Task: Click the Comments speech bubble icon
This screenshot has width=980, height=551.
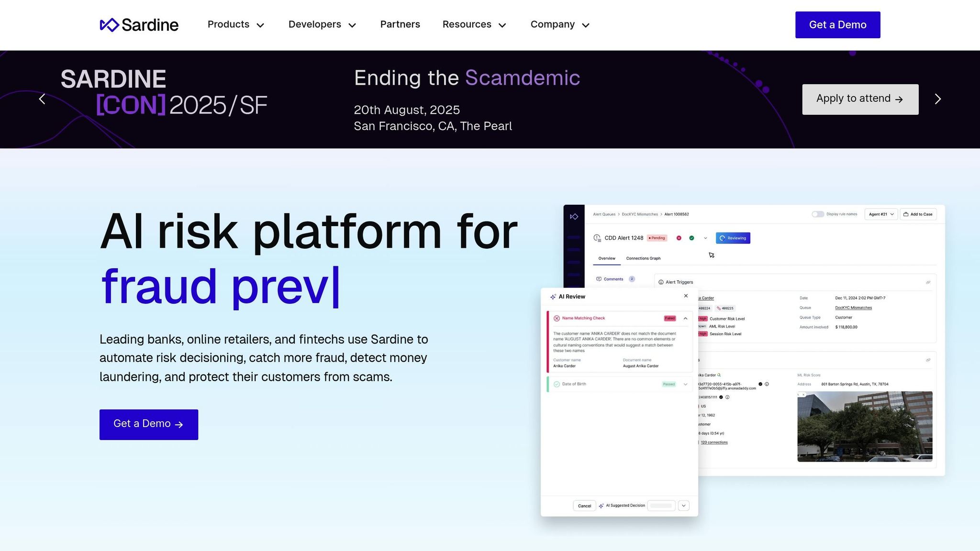Action: click(599, 279)
